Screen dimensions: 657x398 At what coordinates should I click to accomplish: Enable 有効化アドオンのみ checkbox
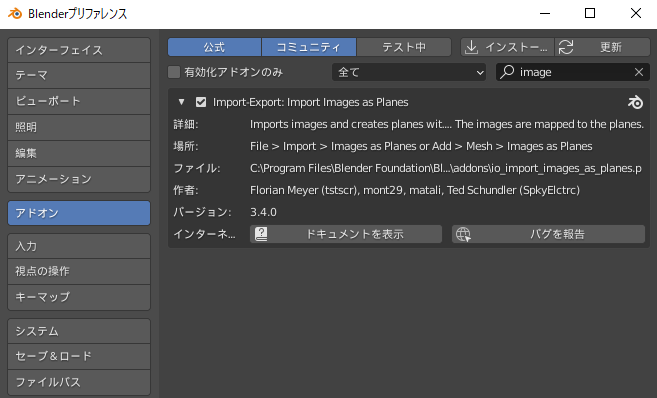click(174, 72)
